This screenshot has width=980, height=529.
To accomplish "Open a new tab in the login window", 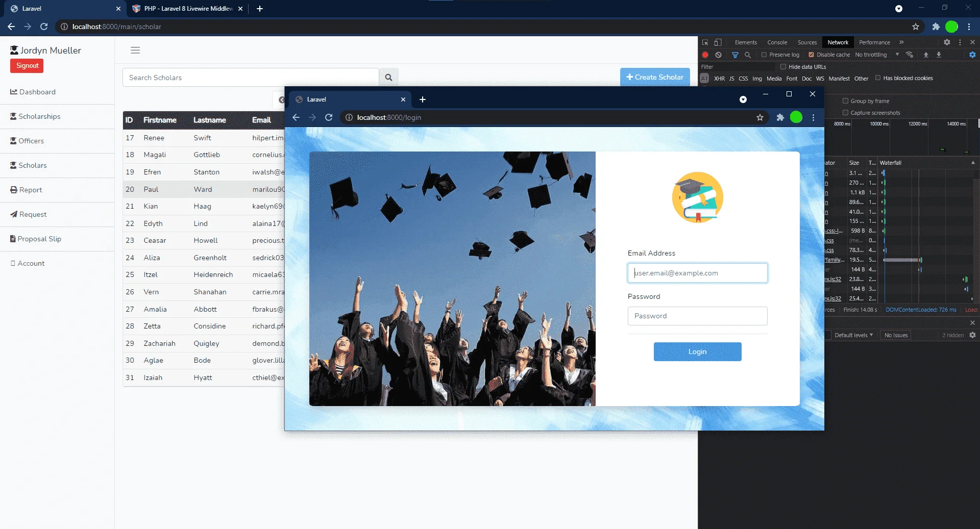I will (x=423, y=99).
